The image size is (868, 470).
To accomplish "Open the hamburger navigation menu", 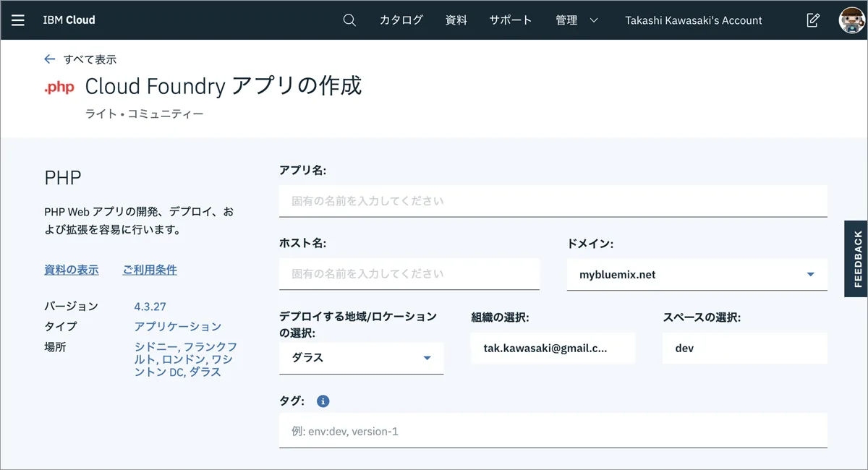I will [x=18, y=20].
